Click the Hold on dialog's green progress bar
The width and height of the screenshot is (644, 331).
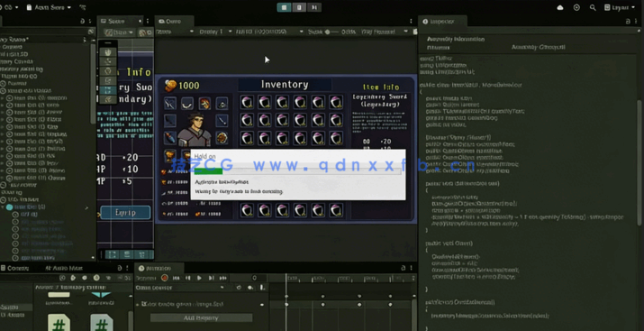point(208,171)
